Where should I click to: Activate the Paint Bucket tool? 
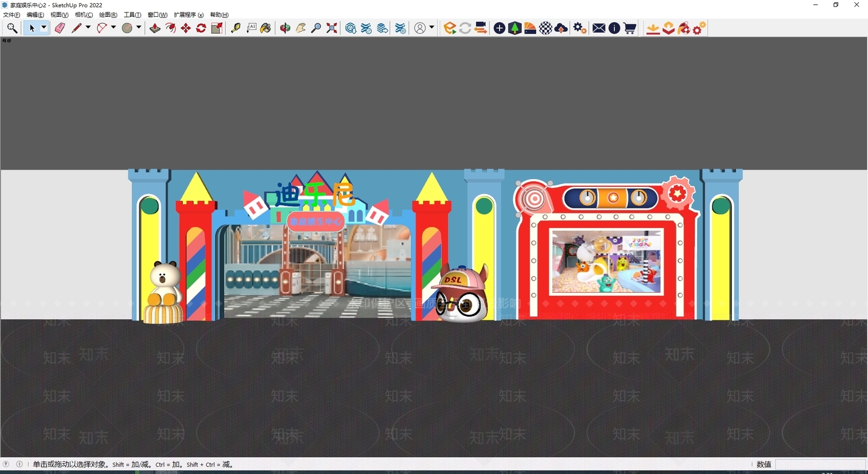point(266,28)
